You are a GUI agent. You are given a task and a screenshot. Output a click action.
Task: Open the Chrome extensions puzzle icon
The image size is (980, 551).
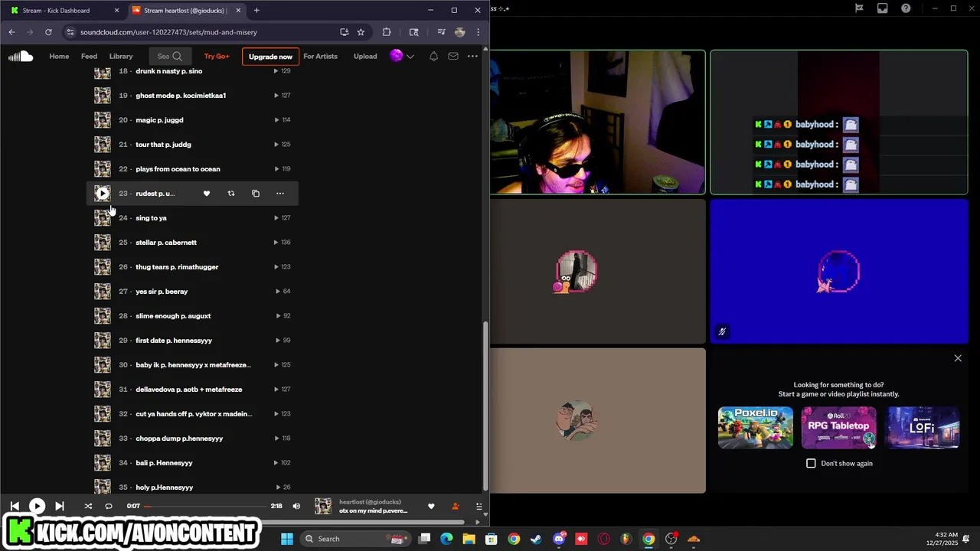(x=386, y=32)
